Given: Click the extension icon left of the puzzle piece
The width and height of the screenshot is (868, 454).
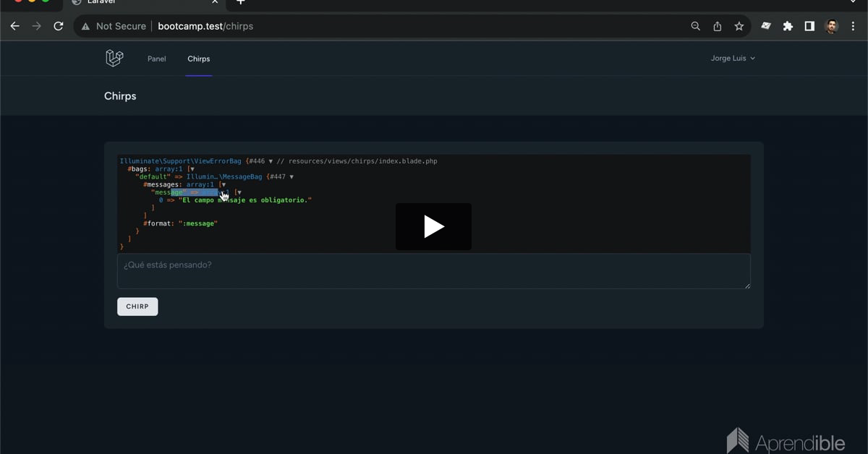Looking at the screenshot, I should (766, 26).
